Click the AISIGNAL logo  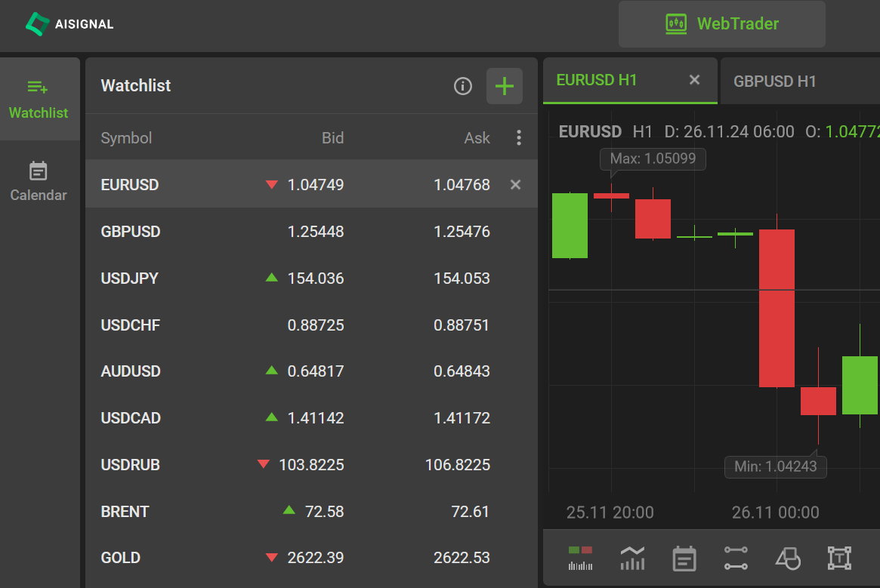pyautogui.click(x=69, y=24)
